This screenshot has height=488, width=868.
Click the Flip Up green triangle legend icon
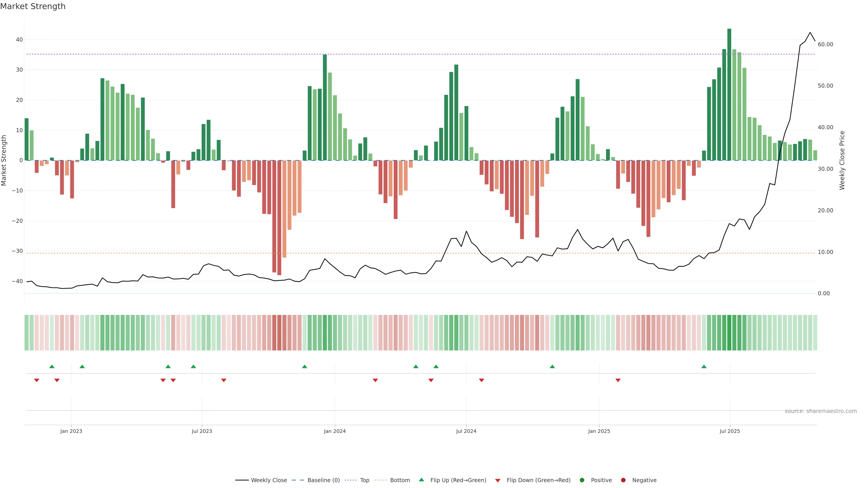coord(421,480)
